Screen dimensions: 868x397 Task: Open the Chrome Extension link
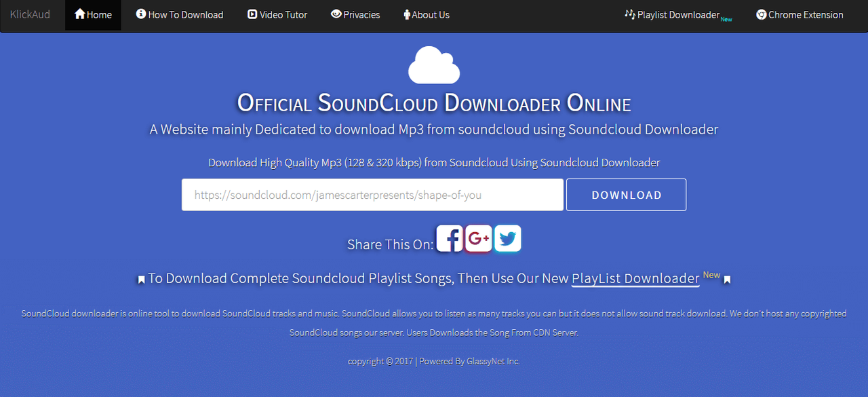(800, 15)
